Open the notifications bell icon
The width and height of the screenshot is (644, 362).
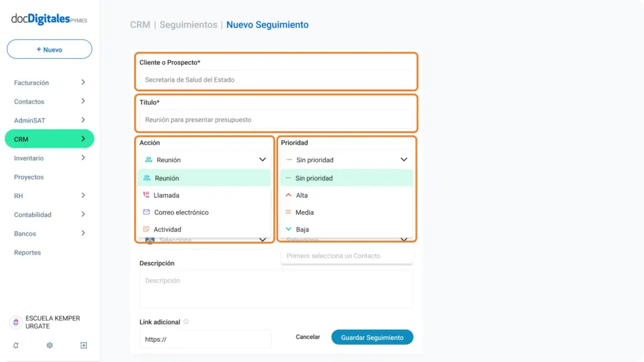(16, 345)
